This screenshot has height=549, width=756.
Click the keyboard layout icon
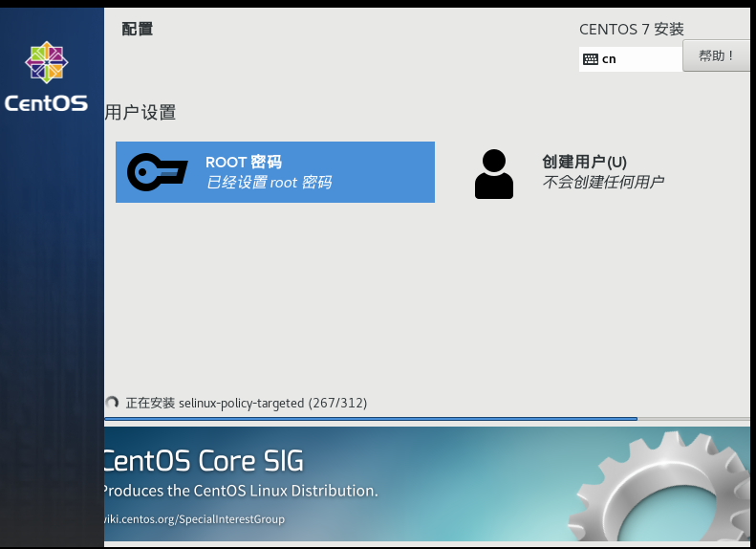click(x=591, y=59)
